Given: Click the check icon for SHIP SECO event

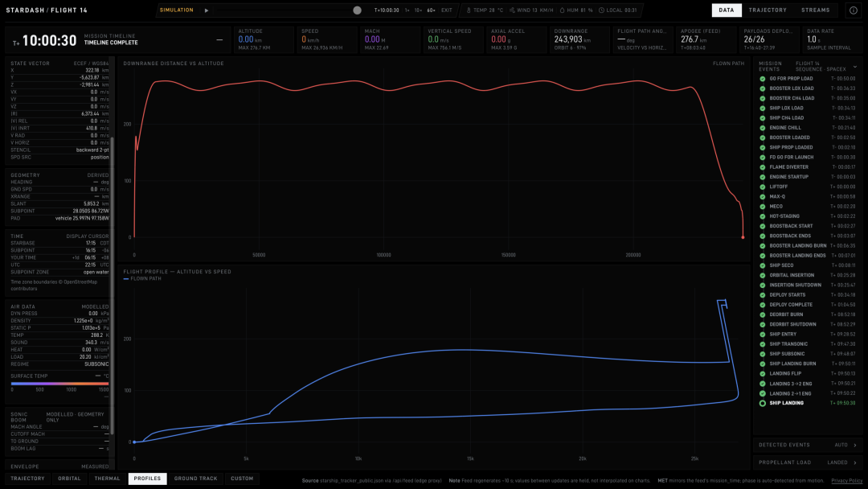Looking at the screenshot, I should click(762, 266).
